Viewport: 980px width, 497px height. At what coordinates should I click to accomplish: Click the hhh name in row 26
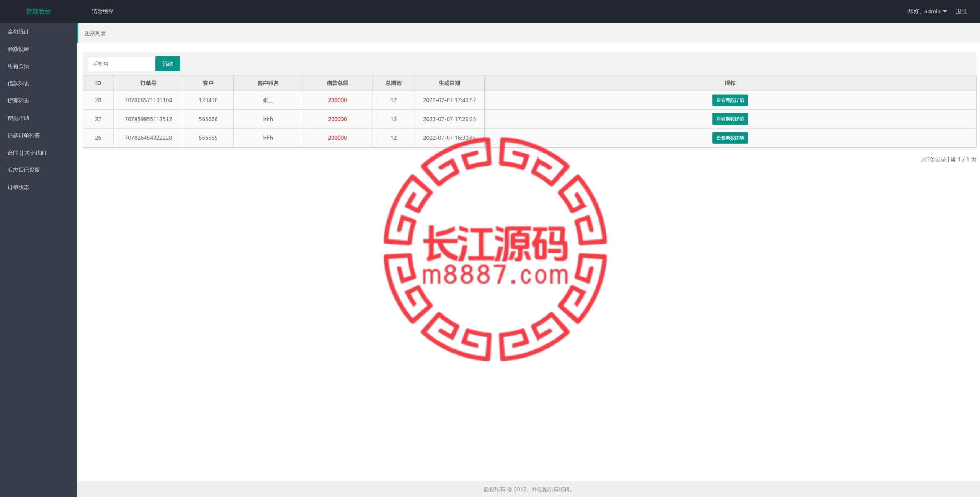click(268, 138)
